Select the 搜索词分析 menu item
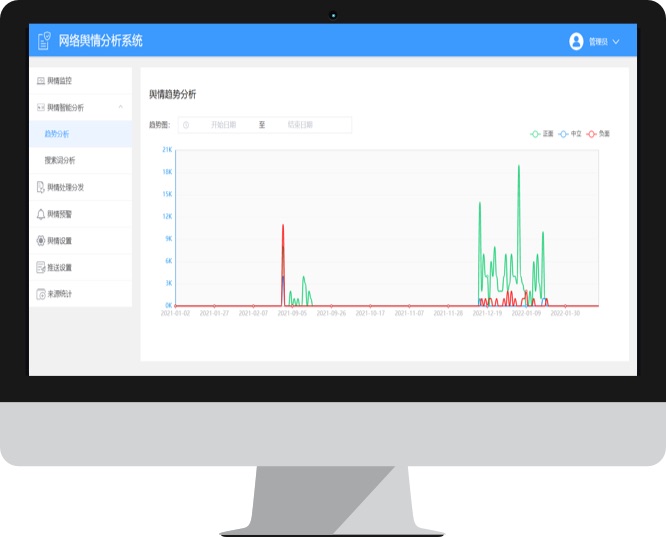The width and height of the screenshot is (666, 537). pos(60,160)
